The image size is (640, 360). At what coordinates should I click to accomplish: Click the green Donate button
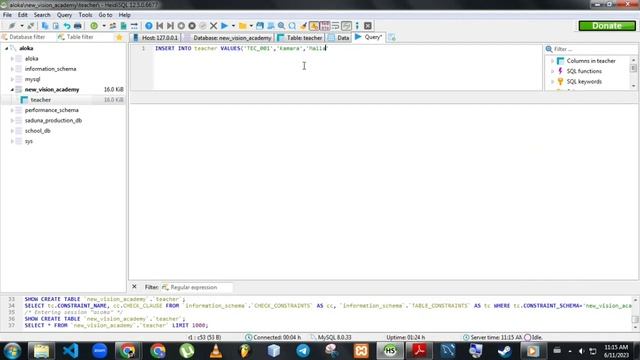[x=607, y=26]
